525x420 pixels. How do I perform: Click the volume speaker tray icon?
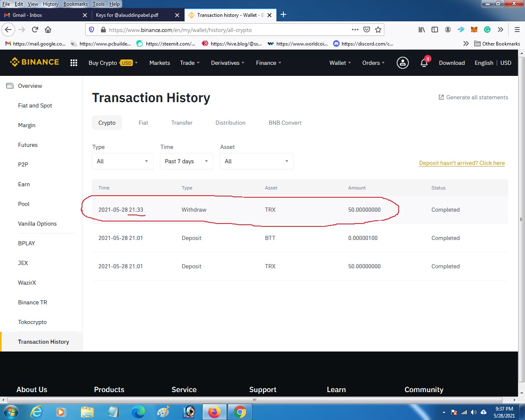pyautogui.click(x=474, y=412)
